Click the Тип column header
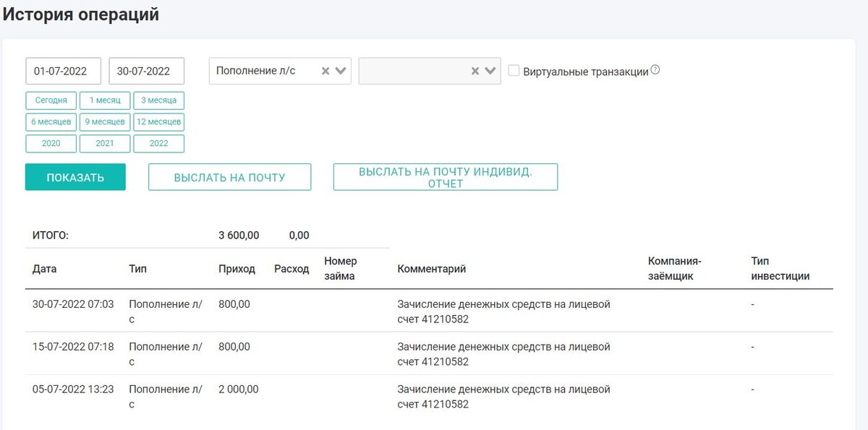868x430 pixels. 137,269
